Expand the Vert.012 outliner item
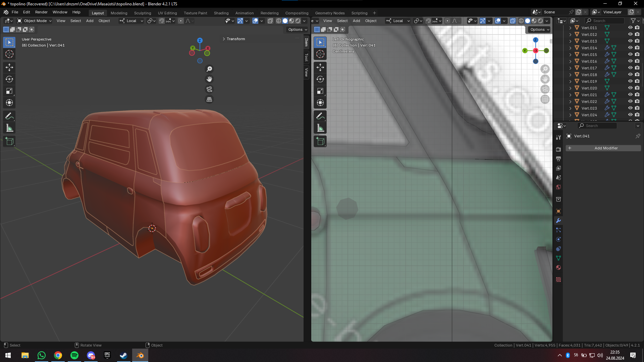The height and width of the screenshot is (362, 644). [570, 35]
